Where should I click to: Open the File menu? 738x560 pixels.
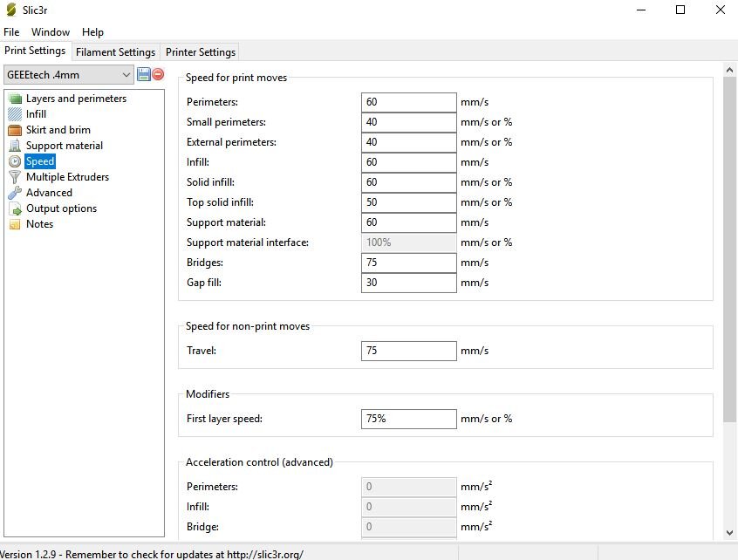[11, 32]
